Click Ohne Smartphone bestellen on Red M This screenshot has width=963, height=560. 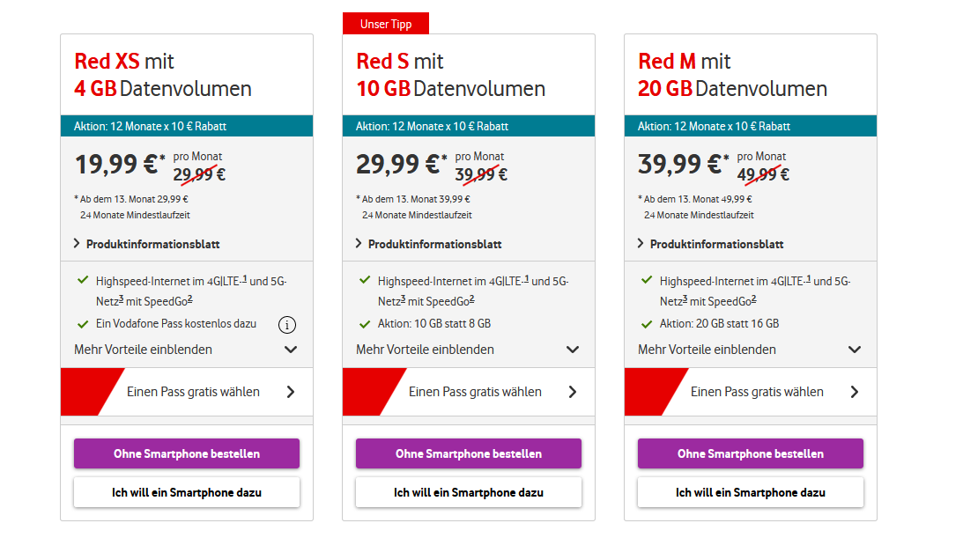coord(750,453)
